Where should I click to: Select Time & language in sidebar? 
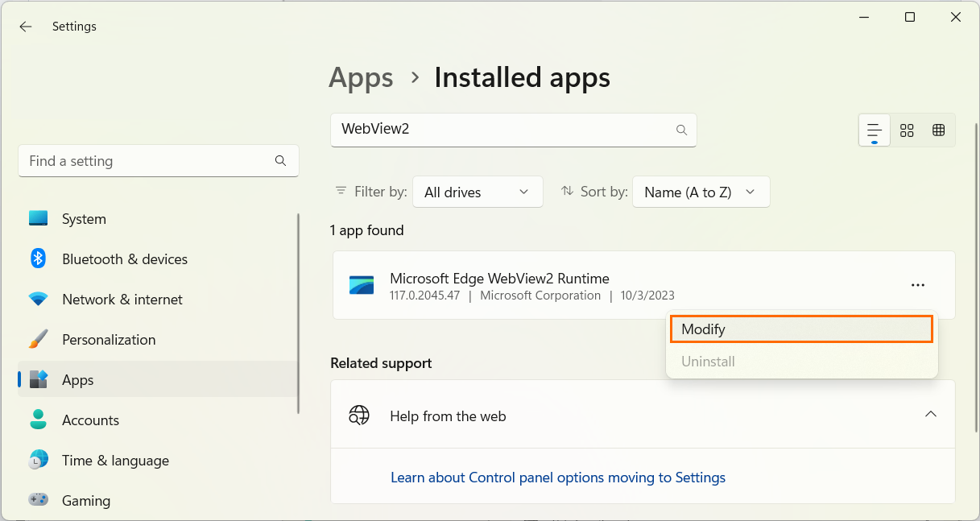click(115, 461)
